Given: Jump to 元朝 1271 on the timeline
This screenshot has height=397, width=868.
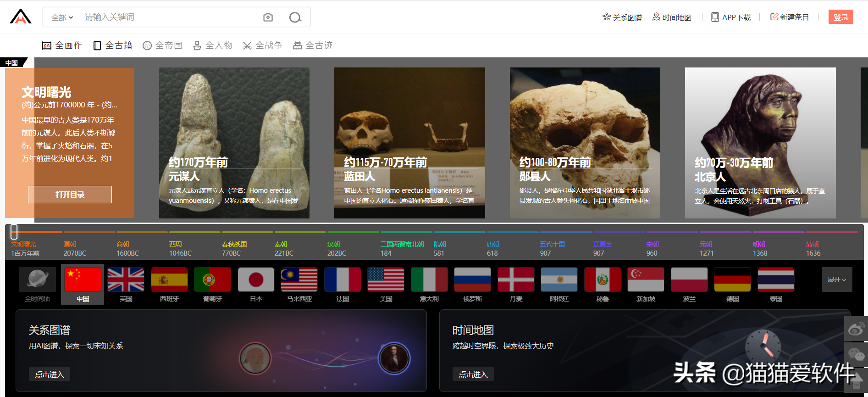Looking at the screenshot, I should click(x=707, y=248).
